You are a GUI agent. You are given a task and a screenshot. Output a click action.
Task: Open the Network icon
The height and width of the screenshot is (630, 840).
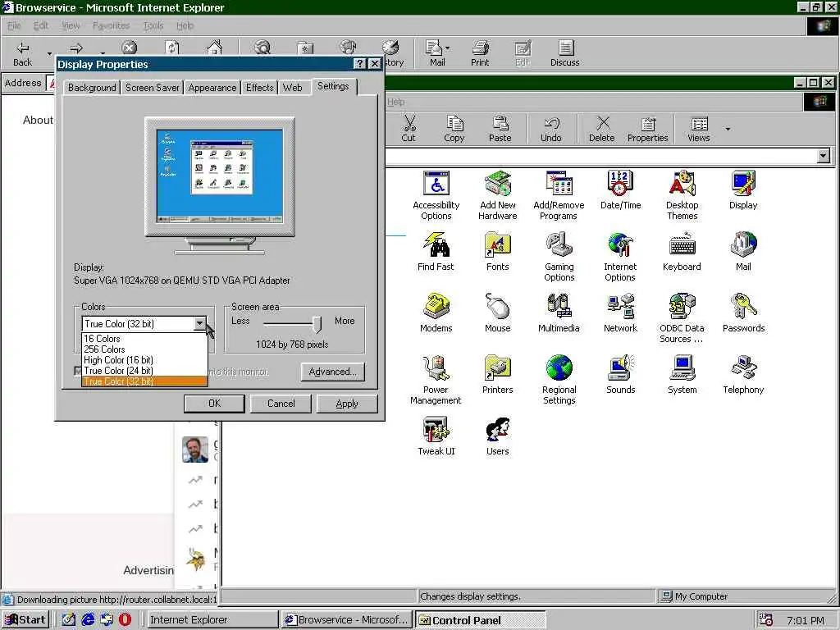(x=620, y=313)
